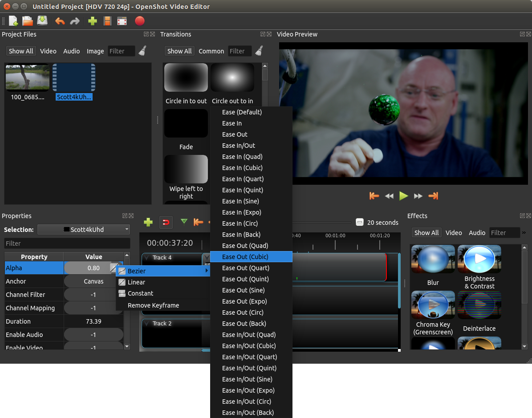
Task: Clear the Project Files filter with broom icon
Action: coord(142,51)
